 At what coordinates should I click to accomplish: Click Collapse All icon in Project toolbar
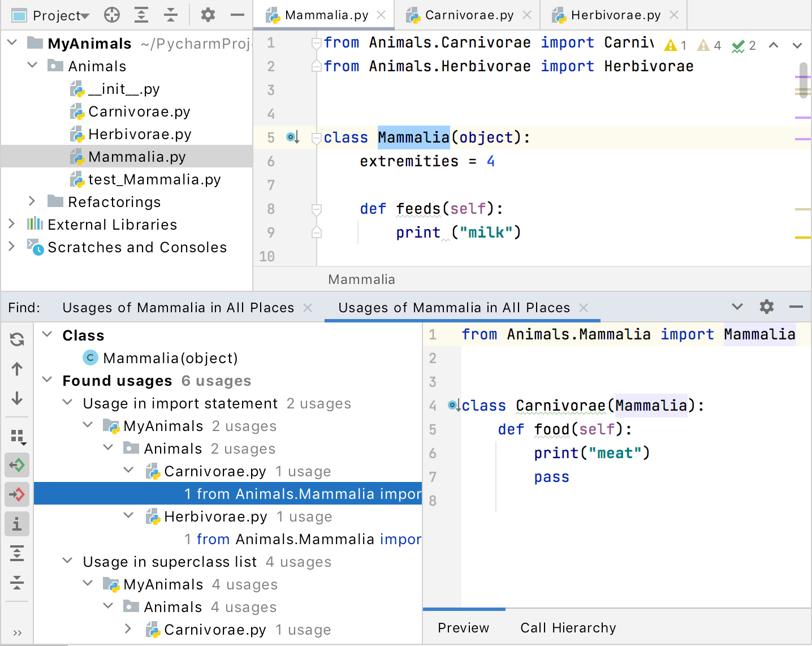click(171, 15)
